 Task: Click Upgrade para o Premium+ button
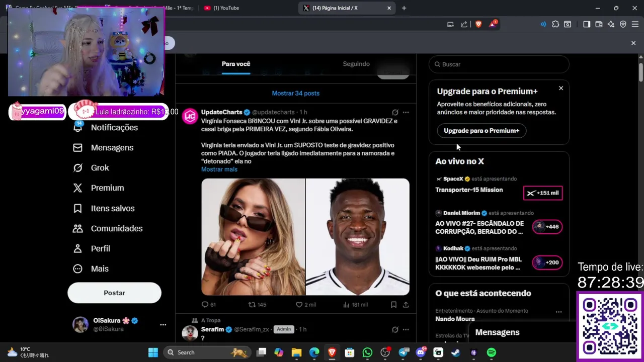[x=481, y=131]
